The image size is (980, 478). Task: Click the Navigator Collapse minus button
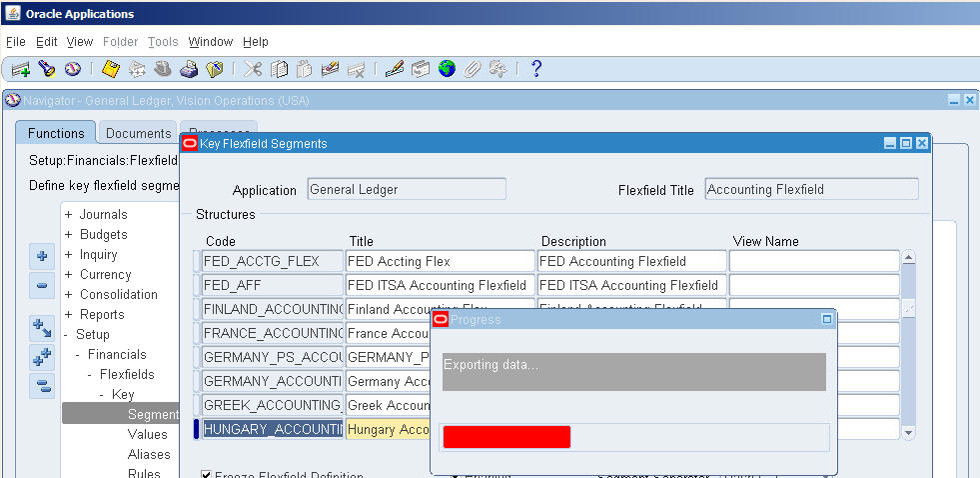(42, 286)
